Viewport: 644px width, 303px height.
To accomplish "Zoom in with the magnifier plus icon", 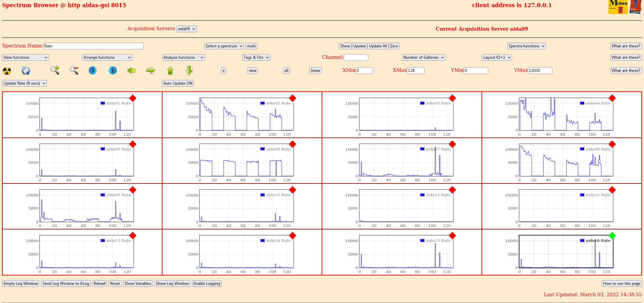I will 55,70.
